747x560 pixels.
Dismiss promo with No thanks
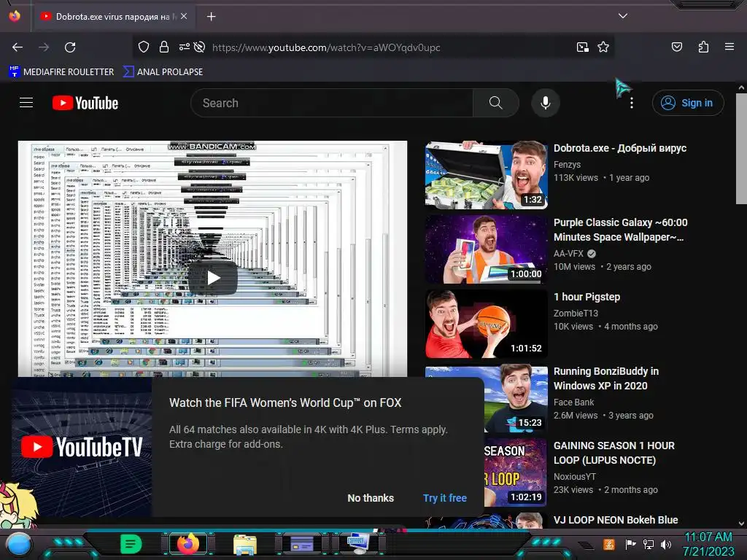(x=371, y=498)
